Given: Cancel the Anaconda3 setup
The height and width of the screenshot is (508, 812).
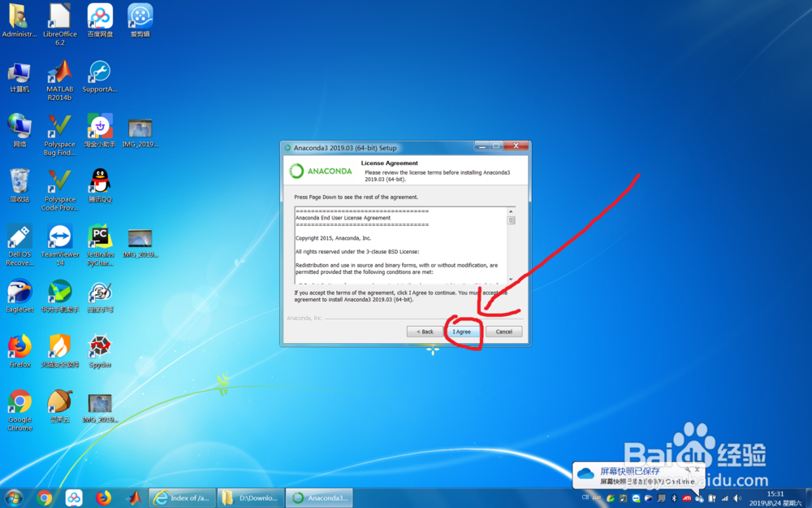Looking at the screenshot, I should coord(504,332).
